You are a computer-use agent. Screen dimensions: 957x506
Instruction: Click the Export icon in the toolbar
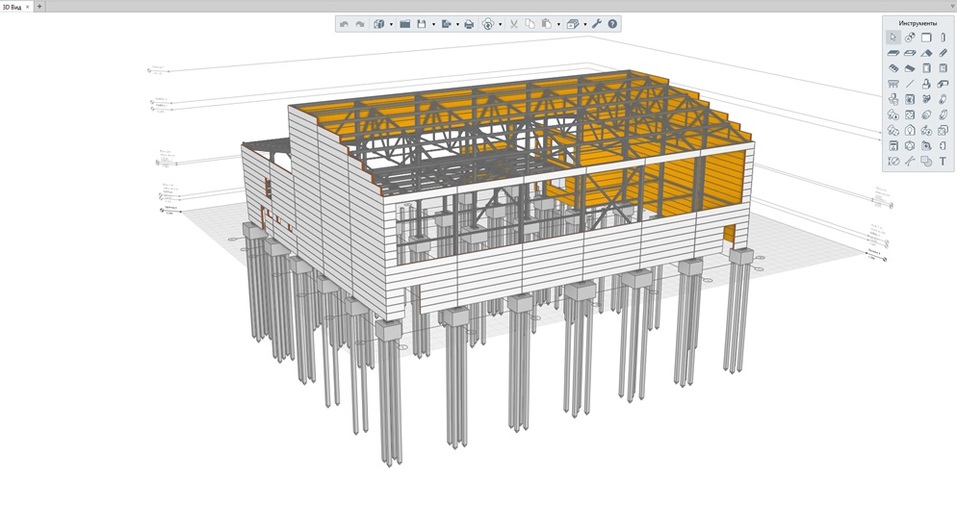coord(446,24)
